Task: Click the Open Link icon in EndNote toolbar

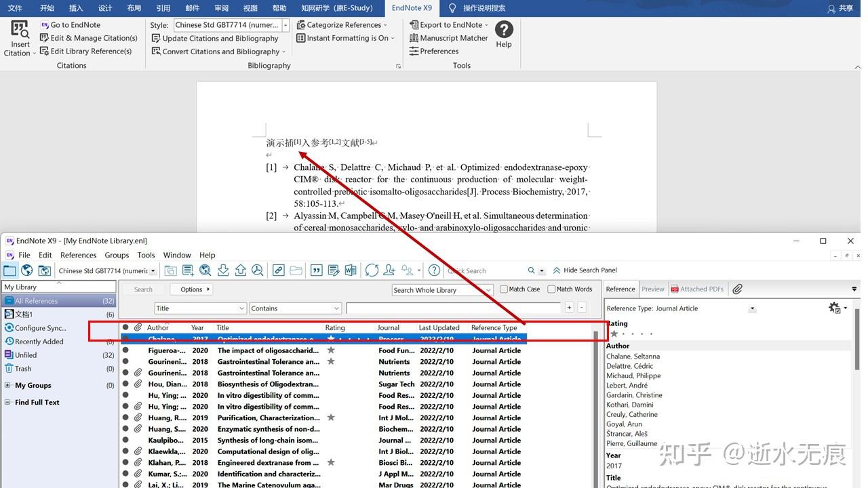Action: point(279,270)
